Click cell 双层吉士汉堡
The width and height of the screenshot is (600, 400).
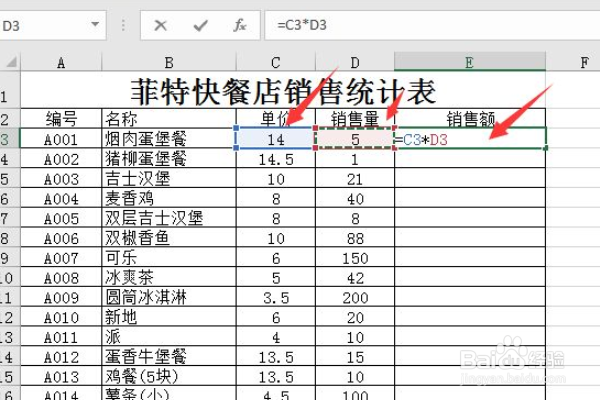click(169, 218)
